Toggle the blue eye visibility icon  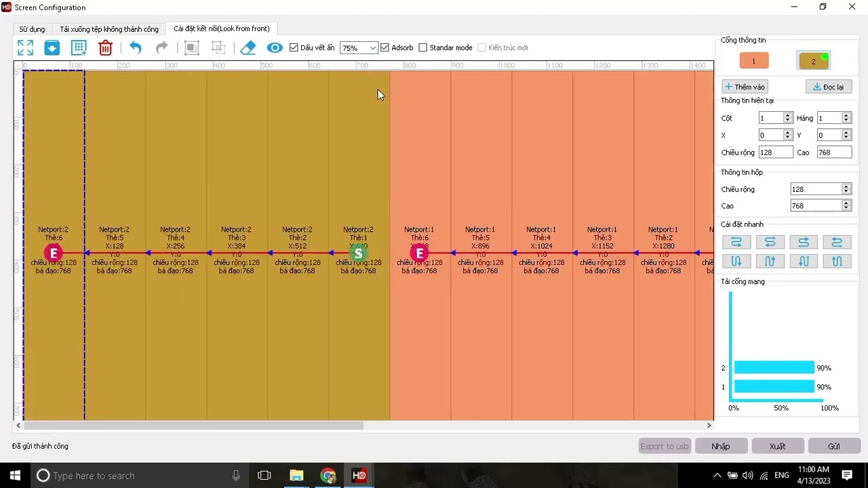(x=275, y=47)
